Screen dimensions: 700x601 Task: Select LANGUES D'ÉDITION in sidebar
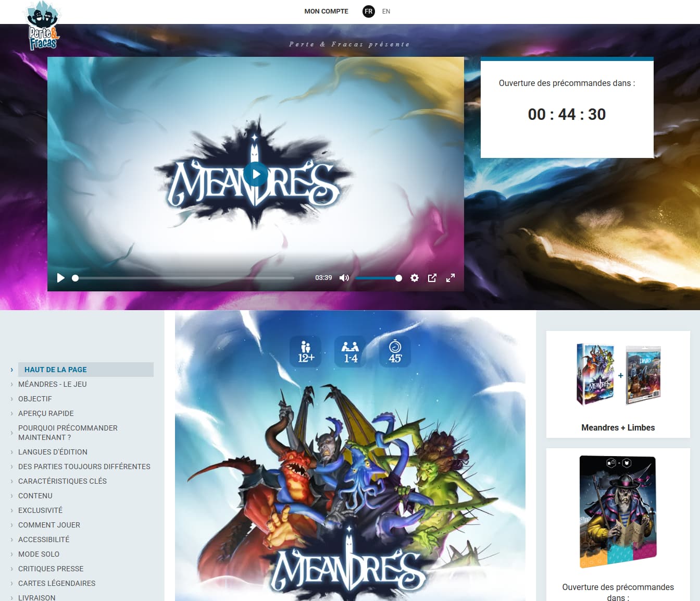click(x=53, y=452)
